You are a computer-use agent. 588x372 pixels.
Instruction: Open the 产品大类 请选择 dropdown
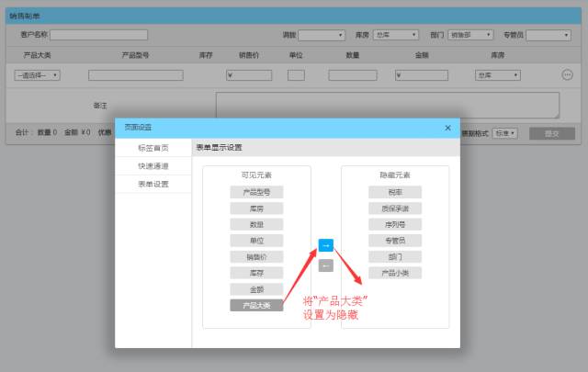[x=37, y=75]
